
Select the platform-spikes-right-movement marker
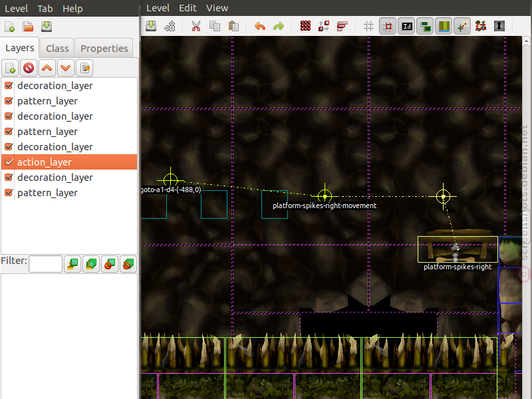pyautogui.click(x=325, y=196)
